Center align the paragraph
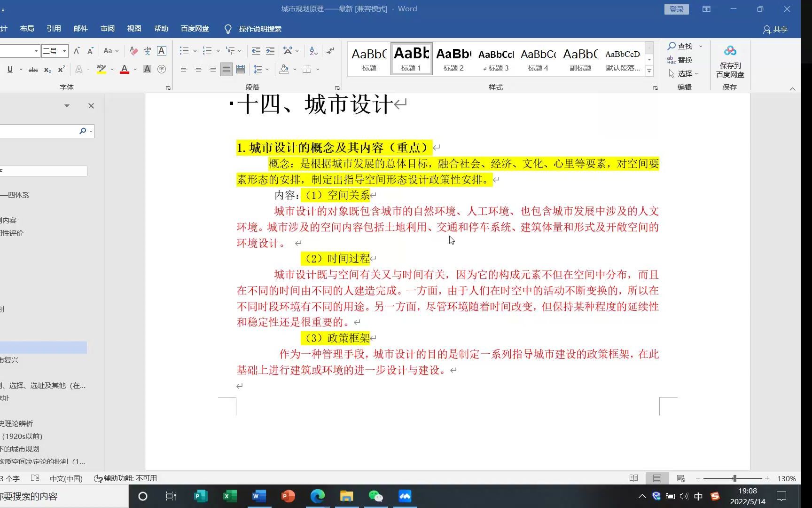This screenshot has height=508, width=812. click(x=198, y=70)
